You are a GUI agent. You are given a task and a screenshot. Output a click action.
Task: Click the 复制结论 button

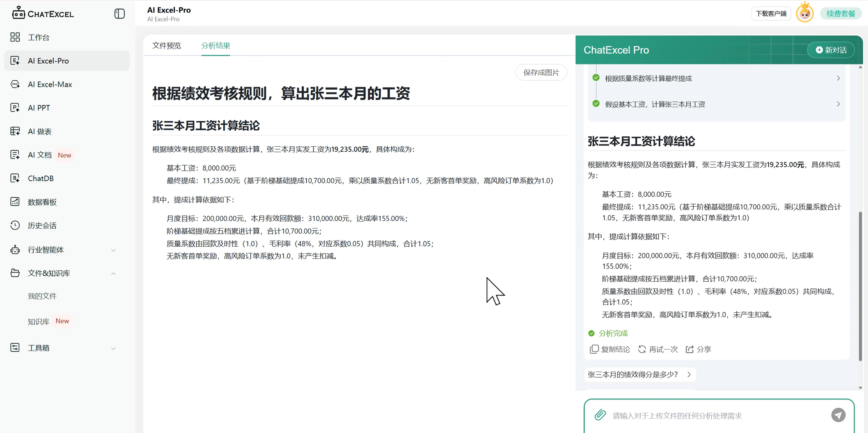pyautogui.click(x=610, y=349)
